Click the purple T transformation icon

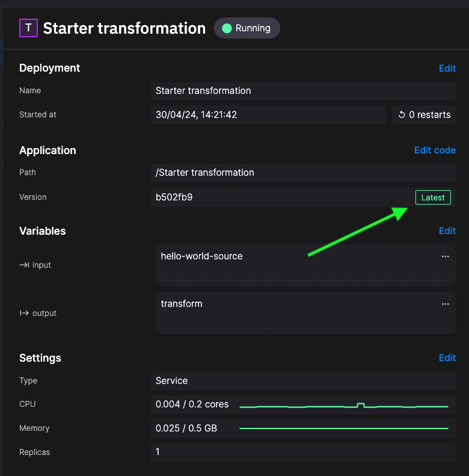(28, 28)
